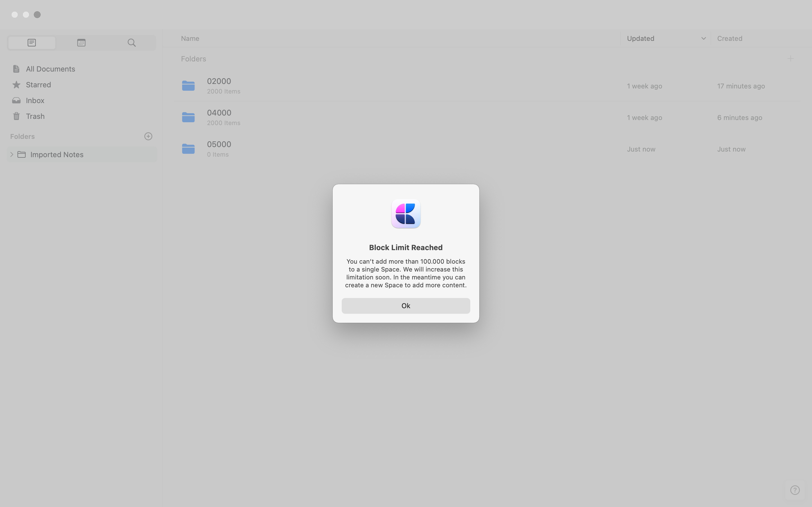The image size is (812, 507).
Task: Click the add folder plus circle icon
Action: [x=148, y=136]
